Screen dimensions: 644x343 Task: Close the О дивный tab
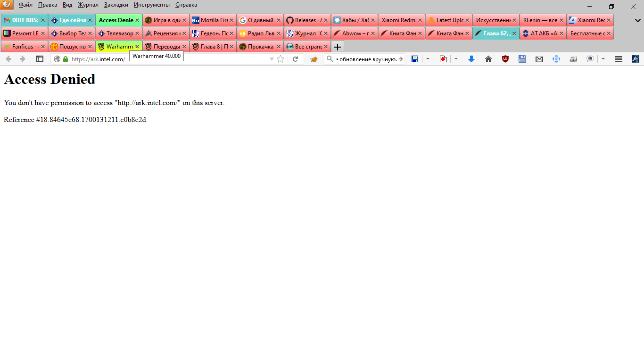coord(279,20)
